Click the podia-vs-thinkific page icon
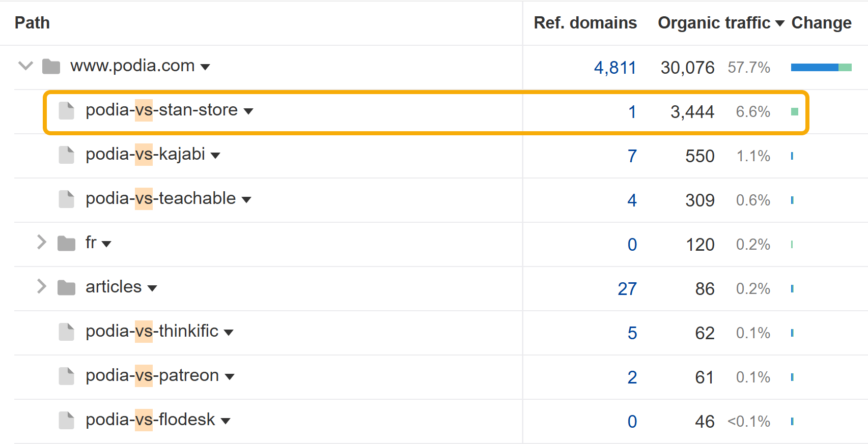 tap(66, 332)
